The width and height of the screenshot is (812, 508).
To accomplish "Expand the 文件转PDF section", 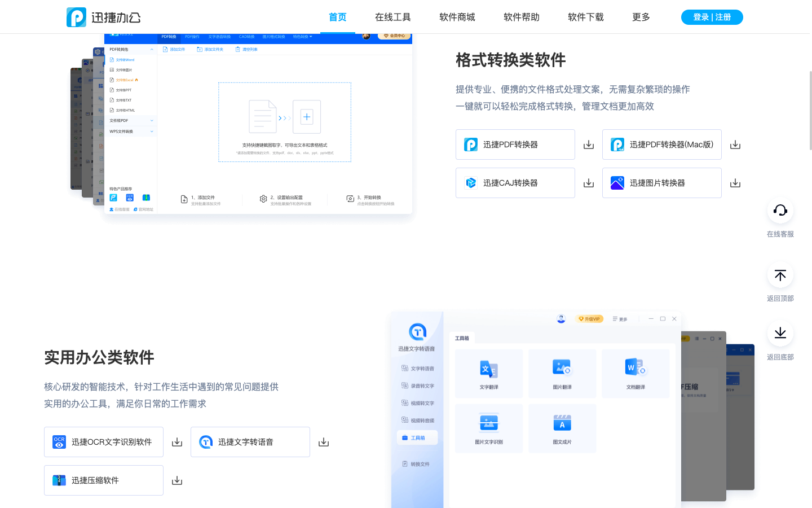I will 131,120.
